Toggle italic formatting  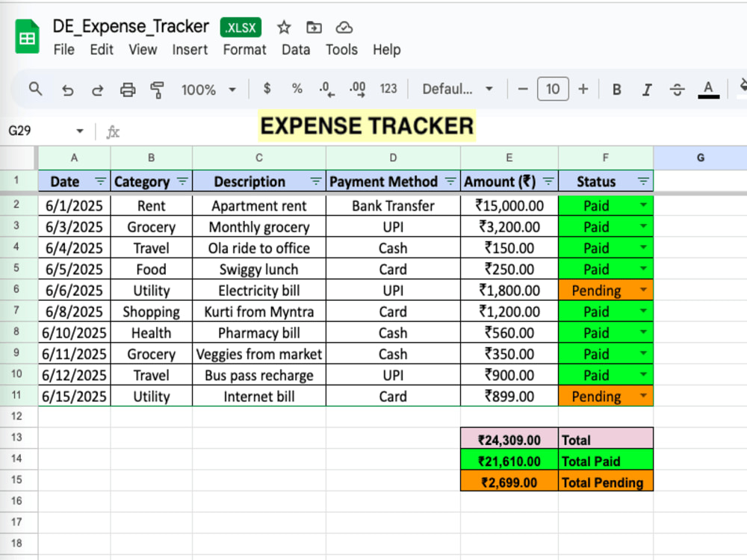click(646, 90)
